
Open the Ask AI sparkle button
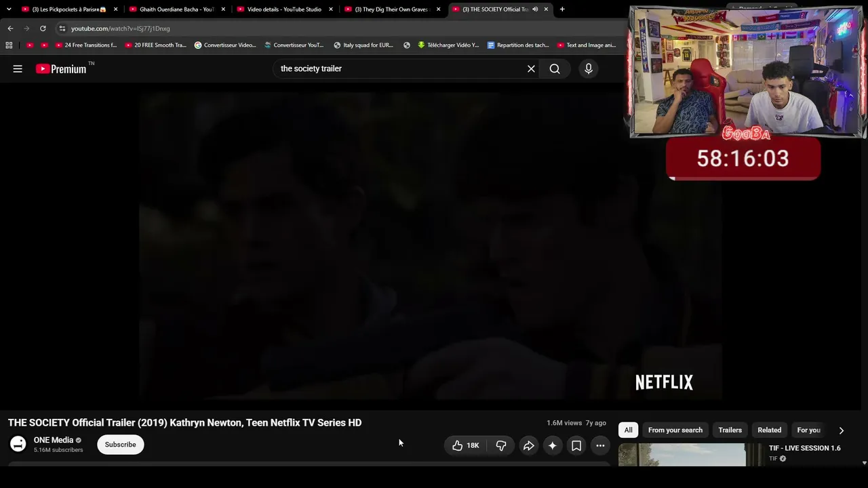[x=553, y=445]
